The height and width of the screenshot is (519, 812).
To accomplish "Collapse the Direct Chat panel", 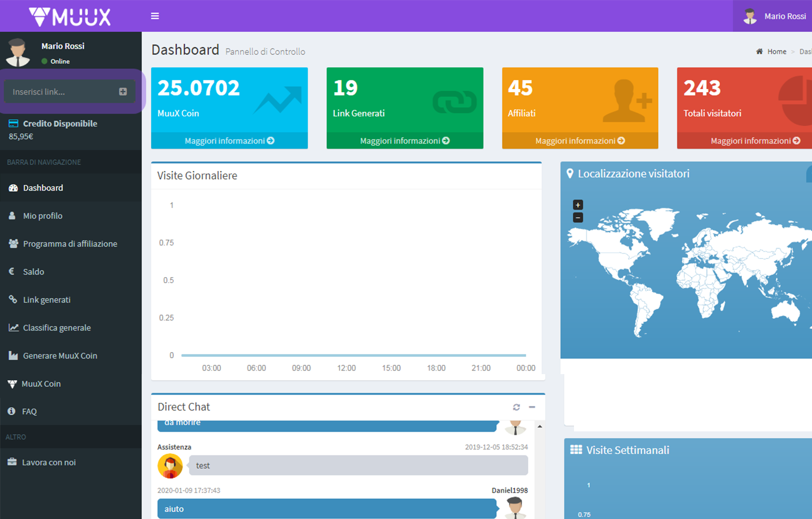I will [532, 407].
